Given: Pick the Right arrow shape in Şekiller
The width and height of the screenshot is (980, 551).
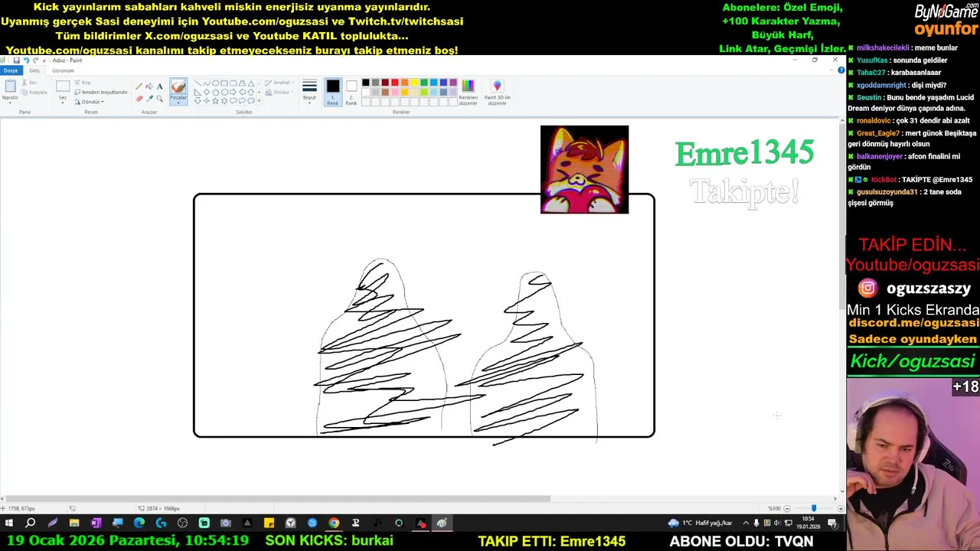Looking at the screenshot, I should (233, 92).
